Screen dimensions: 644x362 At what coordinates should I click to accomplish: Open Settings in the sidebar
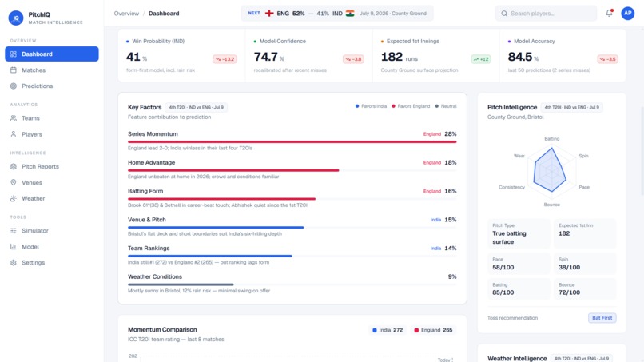[52, 263]
